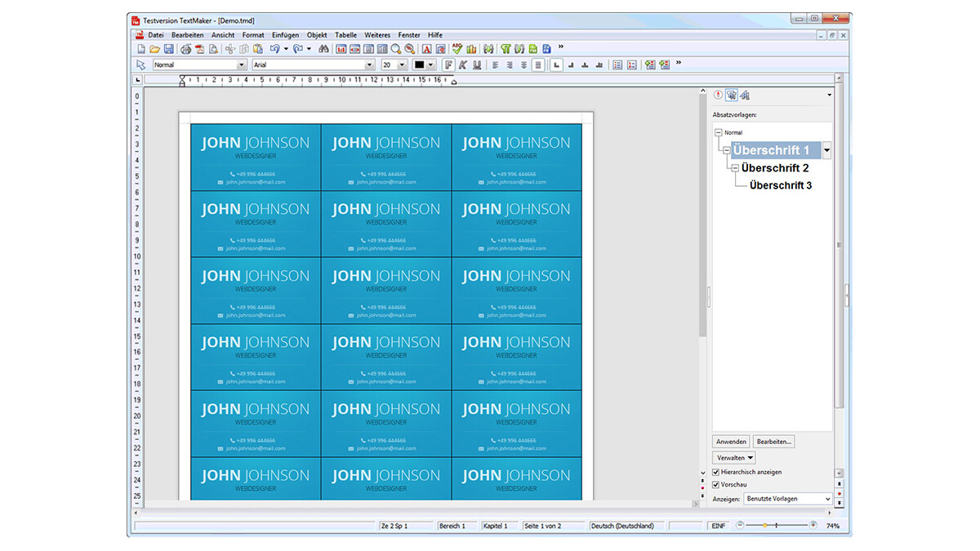Uncheck Hierarchisch anzeigen

click(716, 472)
